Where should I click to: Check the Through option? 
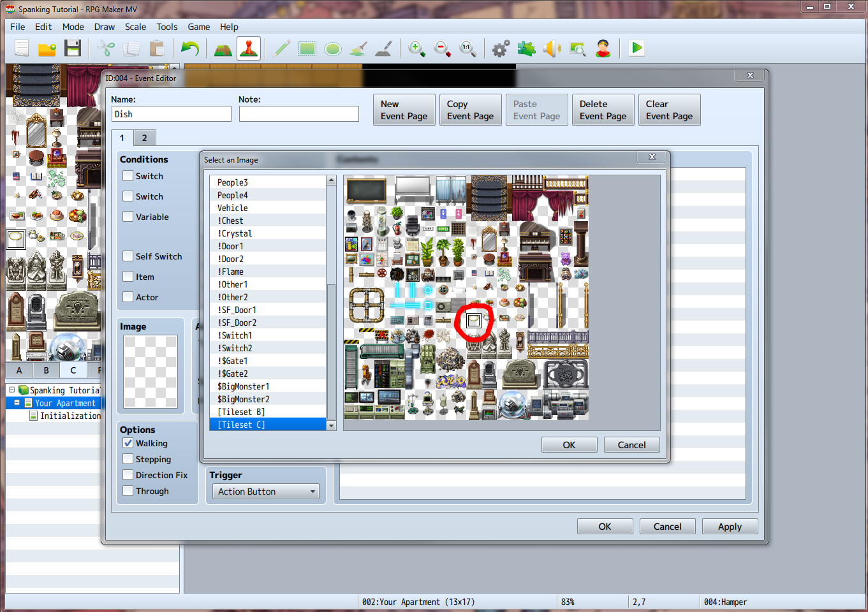tap(128, 491)
